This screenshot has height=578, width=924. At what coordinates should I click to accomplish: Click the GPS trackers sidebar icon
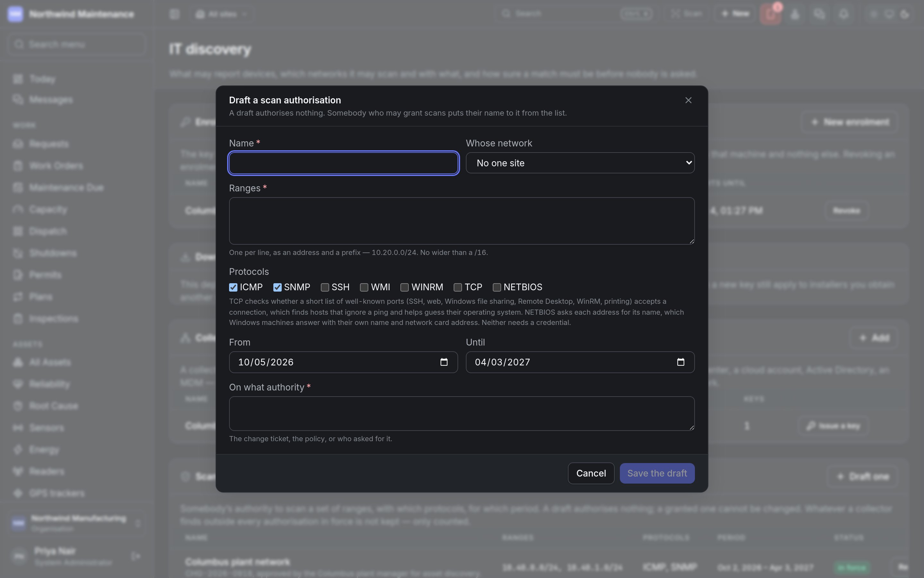tap(18, 493)
